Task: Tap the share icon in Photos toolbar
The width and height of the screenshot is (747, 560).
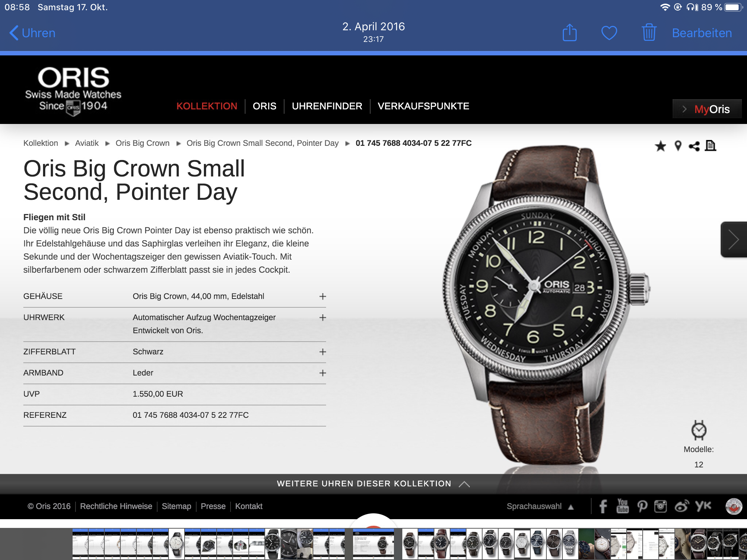Action: pyautogui.click(x=569, y=32)
